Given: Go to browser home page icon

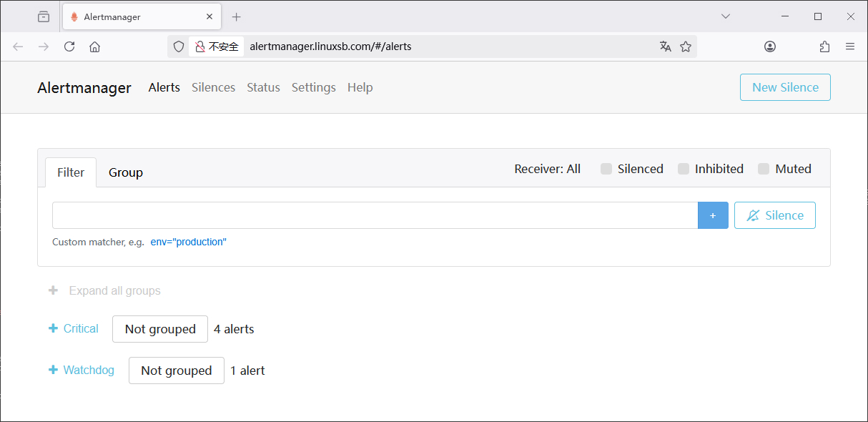Looking at the screenshot, I should [94, 46].
